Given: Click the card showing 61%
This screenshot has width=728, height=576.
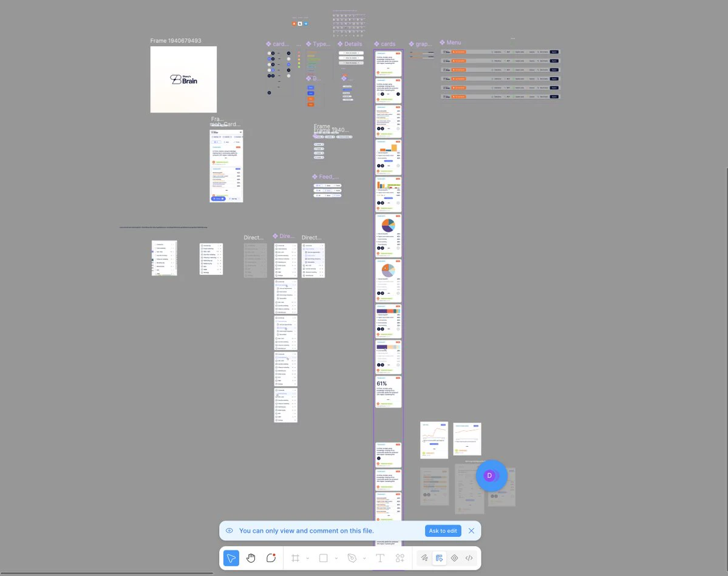Looking at the screenshot, I should point(388,391).
